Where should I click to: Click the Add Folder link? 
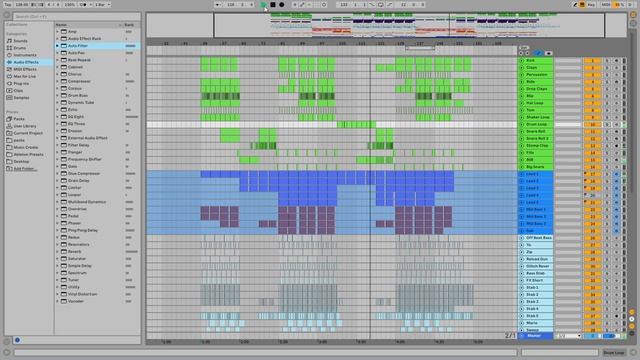coord(24,169)
